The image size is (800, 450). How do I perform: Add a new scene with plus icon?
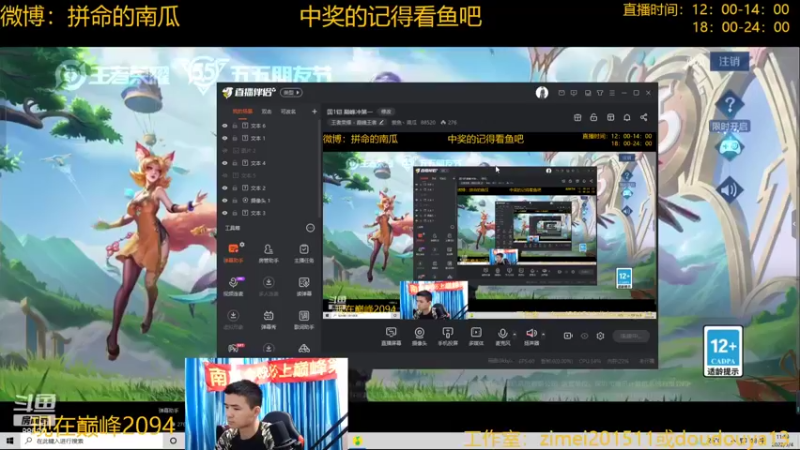click(x=314, y=111)
